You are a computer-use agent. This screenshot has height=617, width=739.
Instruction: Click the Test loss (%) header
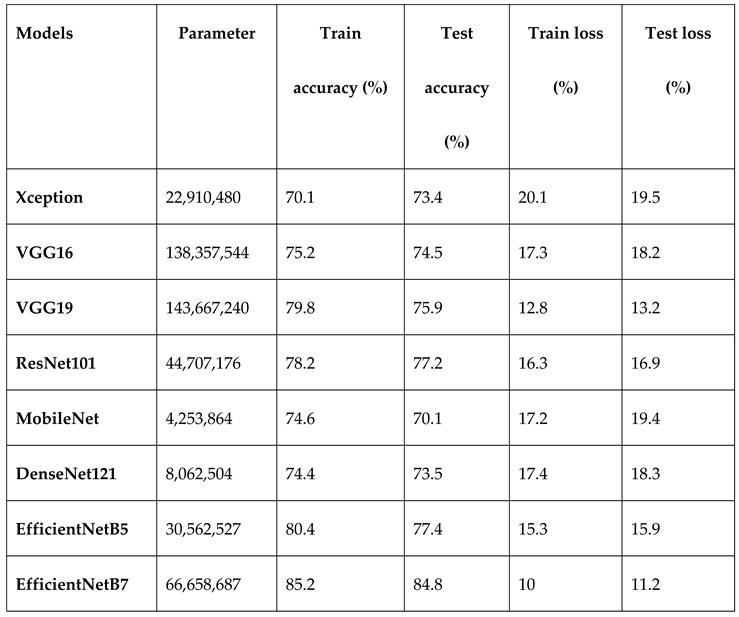[678, 60]
